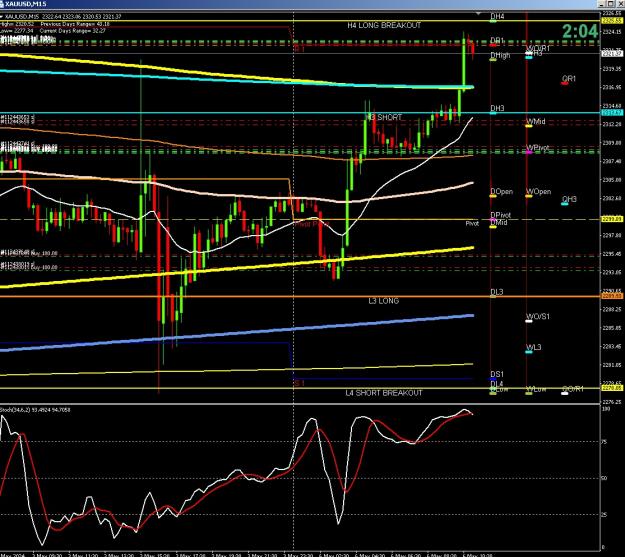Click the white Pivot label near dashed line
The height and width of the screenshot is (557, 625).
(x=472, y=224)
